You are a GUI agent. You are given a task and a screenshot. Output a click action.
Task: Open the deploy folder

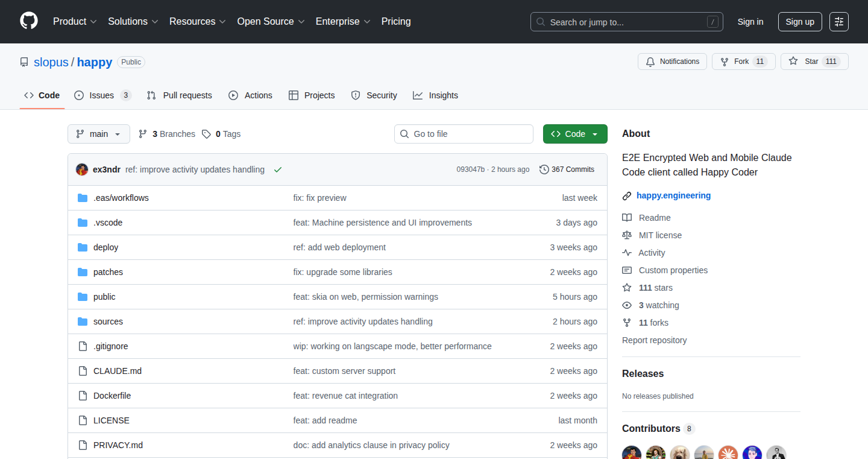click(x=105, y=247)
